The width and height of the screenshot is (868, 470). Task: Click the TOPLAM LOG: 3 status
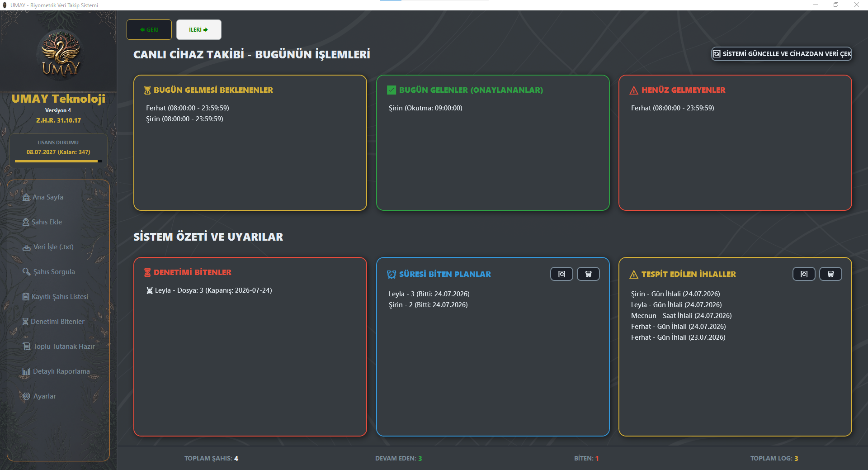774,458
